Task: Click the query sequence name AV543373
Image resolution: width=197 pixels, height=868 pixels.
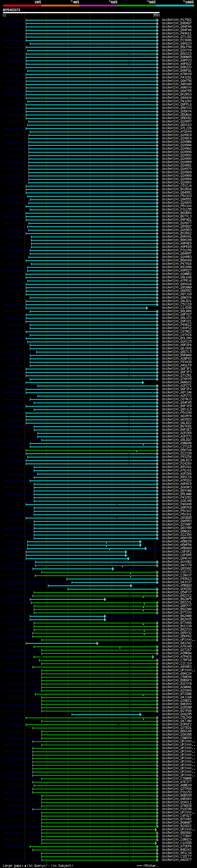Action: (11, 10)
